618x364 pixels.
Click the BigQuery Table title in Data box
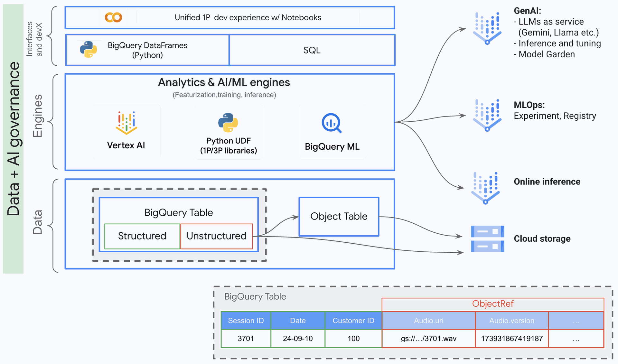pos(179,212)
